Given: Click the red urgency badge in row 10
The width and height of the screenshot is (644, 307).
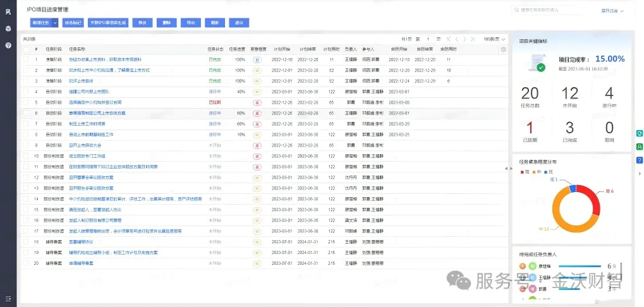Looking at the screenshot, I should (x=258, y=156).
